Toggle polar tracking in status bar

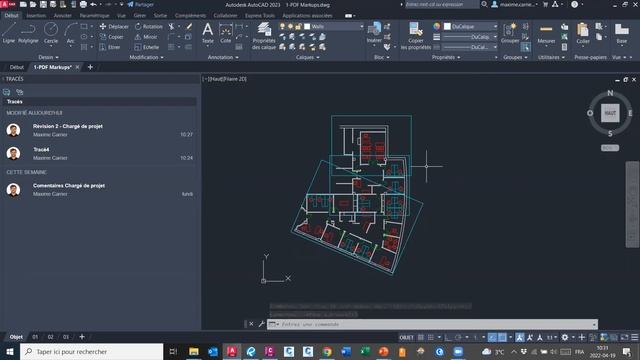pyautogui.click(x=458, y=337)
